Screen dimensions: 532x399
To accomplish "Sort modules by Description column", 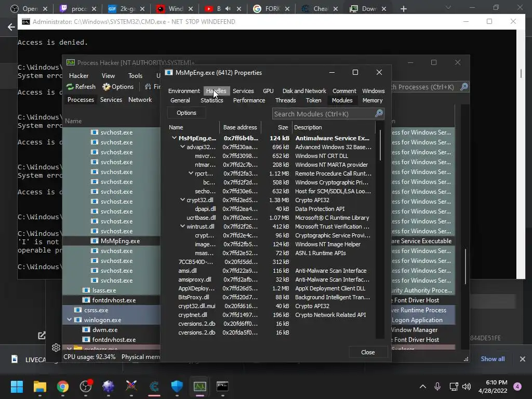I will click(334, 127).
